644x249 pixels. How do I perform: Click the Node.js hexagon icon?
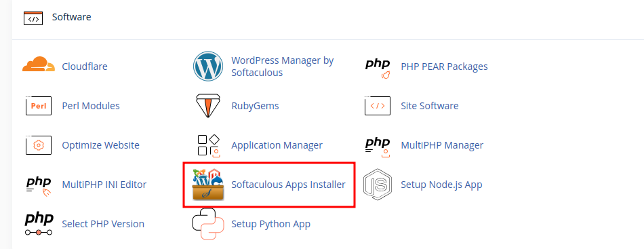[378, 185]
